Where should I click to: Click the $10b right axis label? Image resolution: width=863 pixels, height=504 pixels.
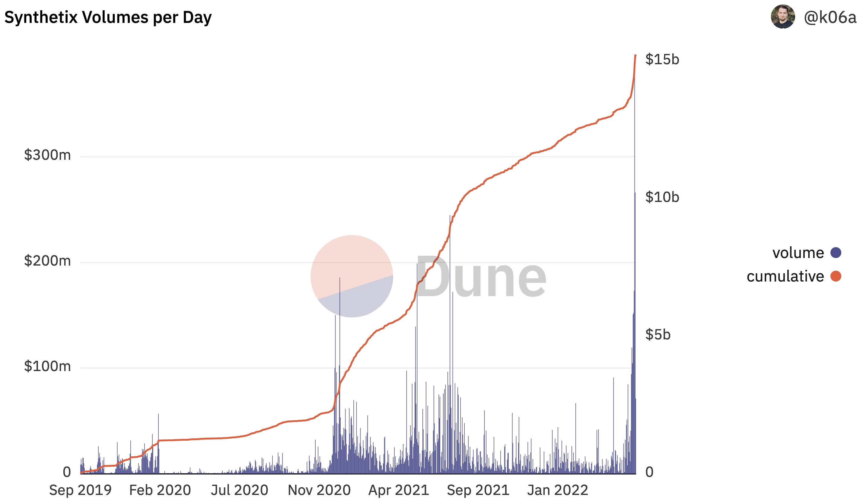662,197
